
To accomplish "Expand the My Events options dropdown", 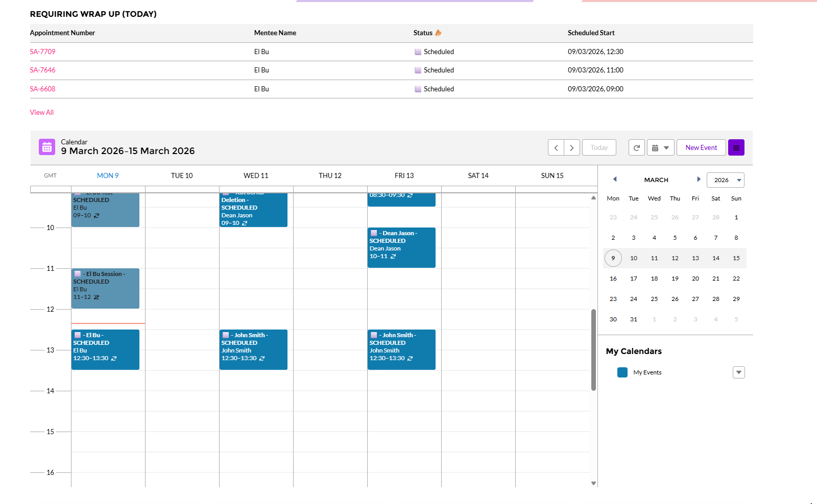I will tap(738, 372).
